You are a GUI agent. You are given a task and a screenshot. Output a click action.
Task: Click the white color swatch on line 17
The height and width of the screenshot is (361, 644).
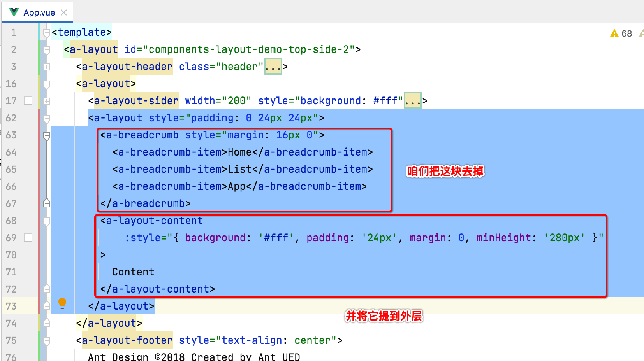tap(28, 100)
